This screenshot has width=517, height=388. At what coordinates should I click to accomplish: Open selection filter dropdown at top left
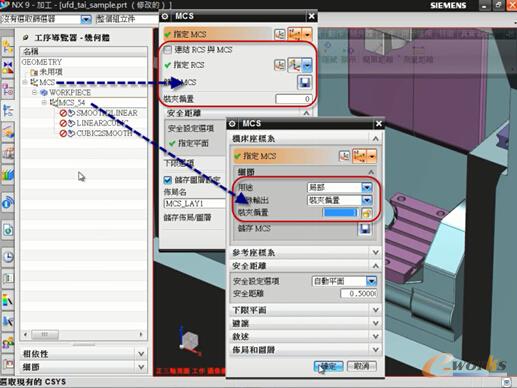click(86, 19)
